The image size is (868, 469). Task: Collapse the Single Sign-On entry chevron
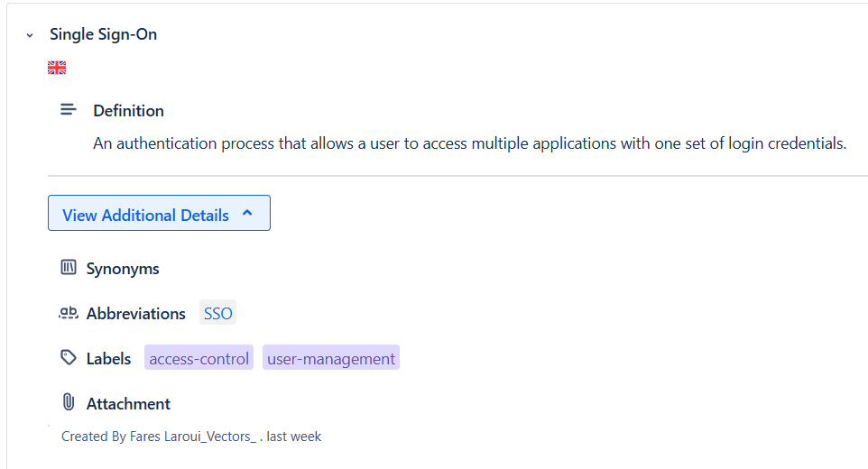click(x=30, y=35)
